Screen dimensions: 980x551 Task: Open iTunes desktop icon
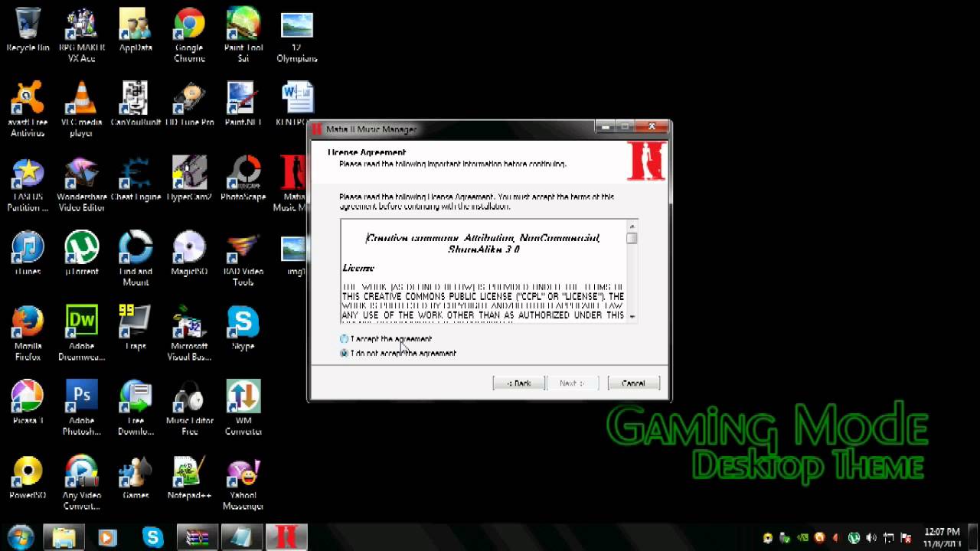[28, 253]
